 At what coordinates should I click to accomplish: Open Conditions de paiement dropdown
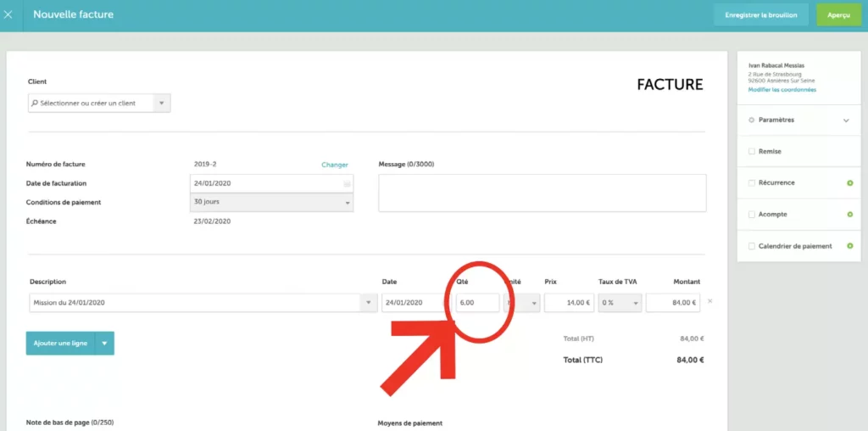(x=347, y=203)
